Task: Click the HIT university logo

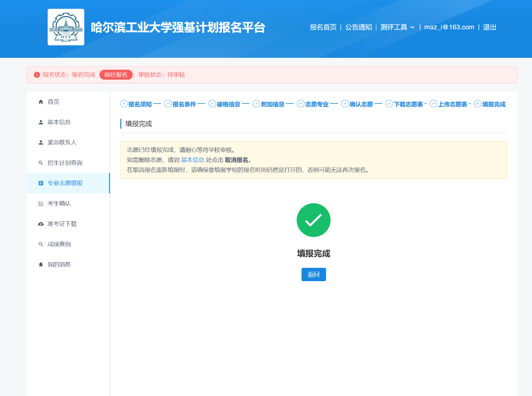Action: [66, 27]
